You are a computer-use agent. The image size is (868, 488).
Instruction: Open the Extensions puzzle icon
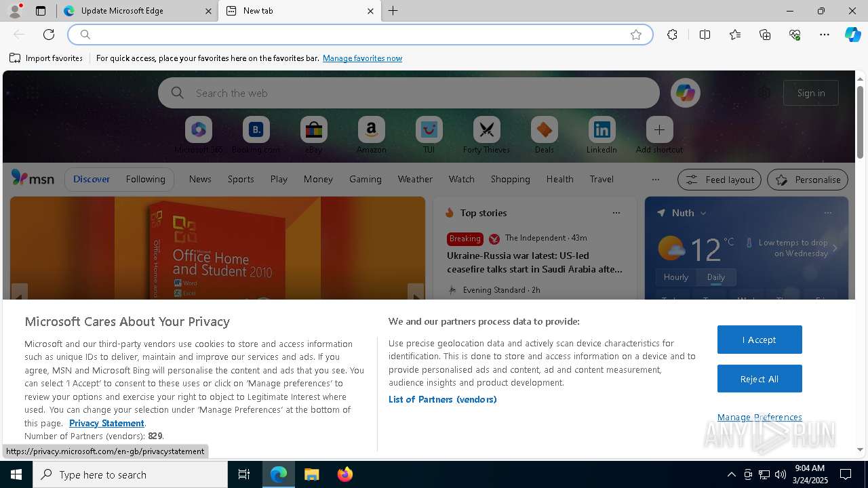(x=672, y=35)
